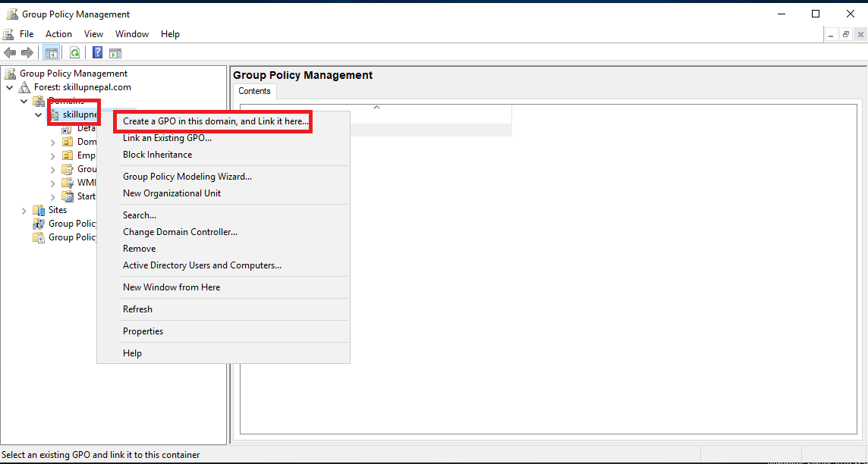Screen dimensions: 868x464
Task: Expand the Start node chevron
Action: pyautogui.click(x=52, y=197)
